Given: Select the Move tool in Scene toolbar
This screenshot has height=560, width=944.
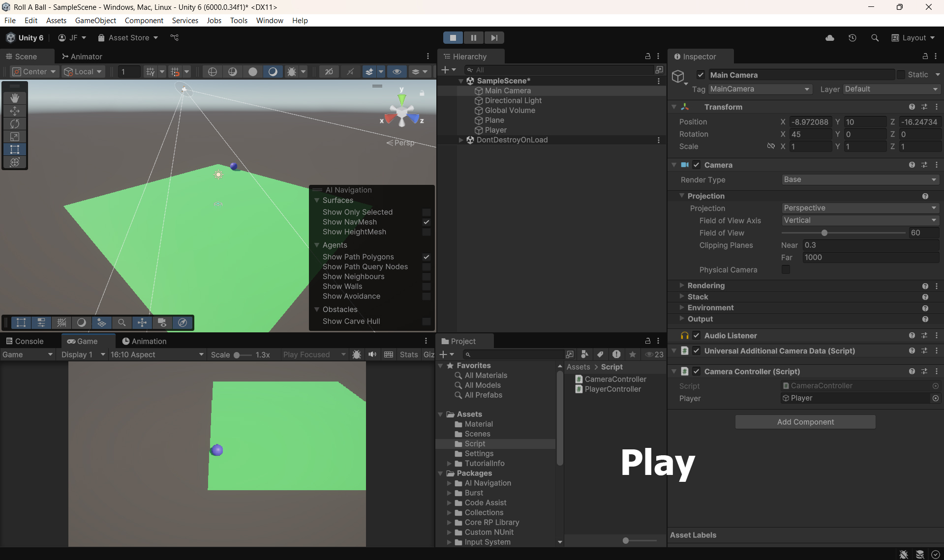Looking at the screenshot, I should point(15,111).
